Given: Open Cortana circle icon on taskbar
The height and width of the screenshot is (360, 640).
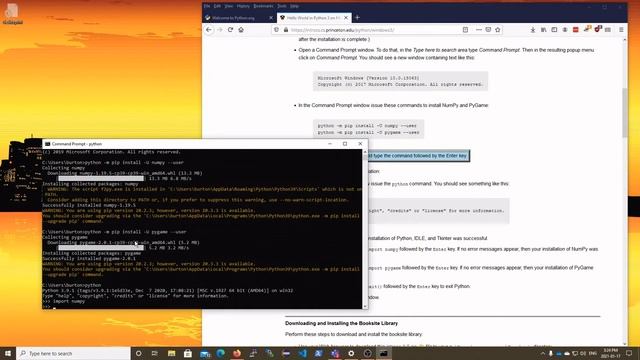Looking at the screenshot, I should tap(138, 353).
